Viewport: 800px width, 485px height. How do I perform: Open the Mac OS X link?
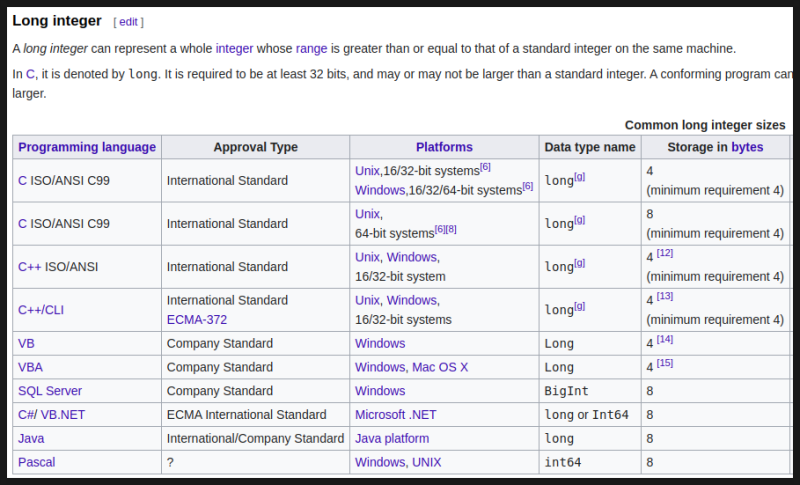[440, 367]
